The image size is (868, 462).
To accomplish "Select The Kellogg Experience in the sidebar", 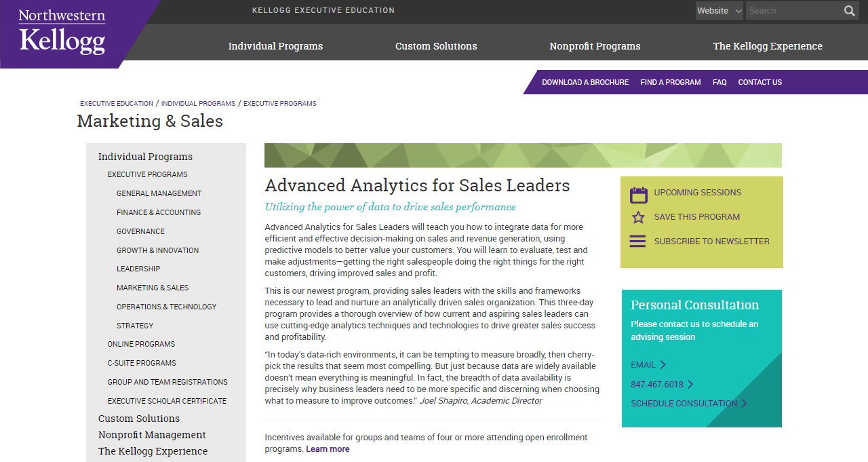I will pos(153,451).
